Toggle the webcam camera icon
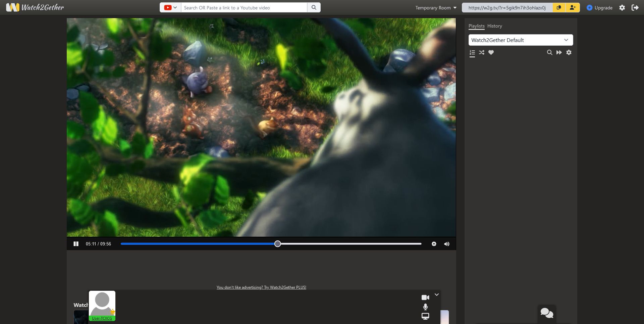 click(x=425, y=297)
